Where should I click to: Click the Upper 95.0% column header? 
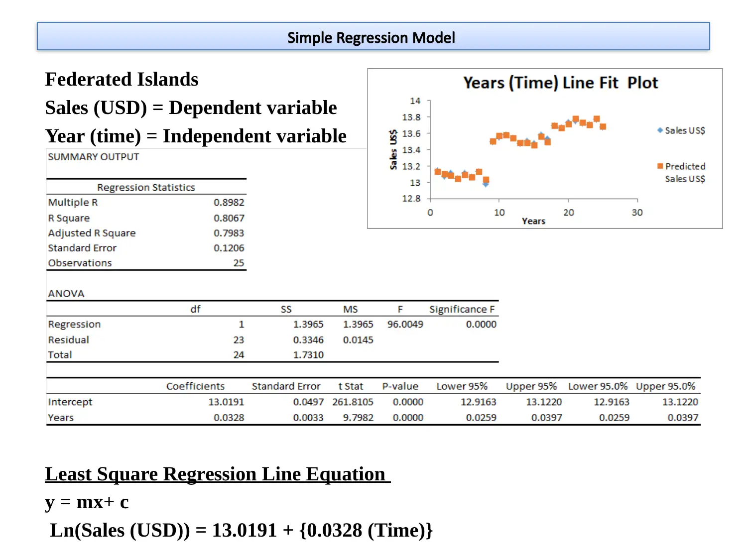665,386
